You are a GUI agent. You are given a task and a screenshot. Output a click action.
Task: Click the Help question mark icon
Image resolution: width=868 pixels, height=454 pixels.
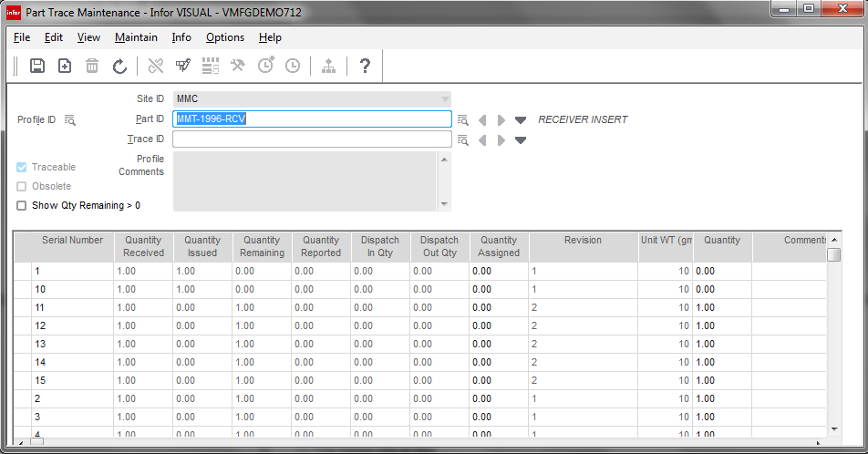click(365, 66)
